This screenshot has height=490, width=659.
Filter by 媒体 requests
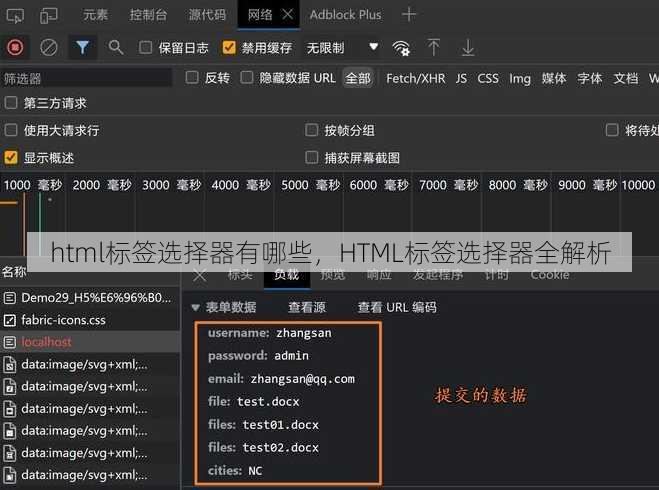coord(554,78)
